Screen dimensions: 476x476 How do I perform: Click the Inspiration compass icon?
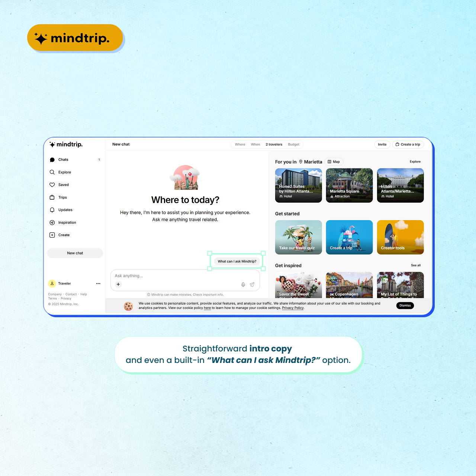point(52,222)
